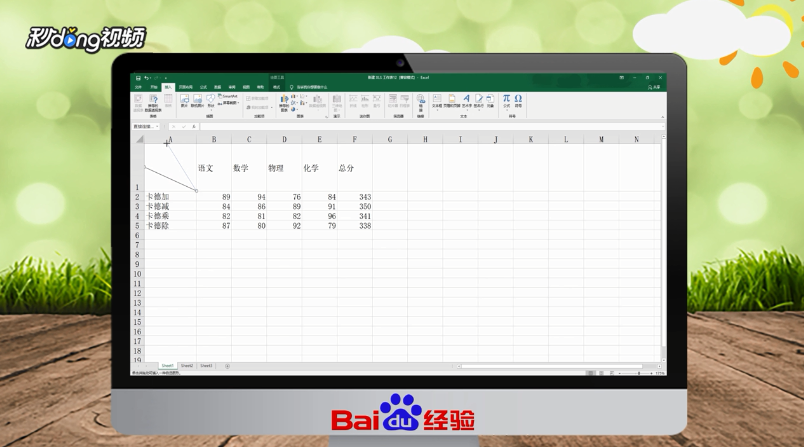Viewport: 804px width, 447px height.
Task: Switch to the Data tab
Action: point(217,87)
